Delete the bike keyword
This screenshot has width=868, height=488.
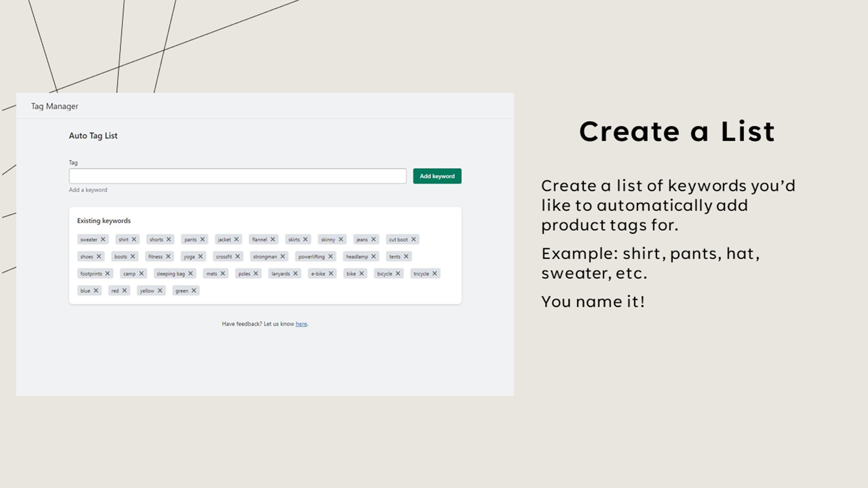tap(361, 273)
